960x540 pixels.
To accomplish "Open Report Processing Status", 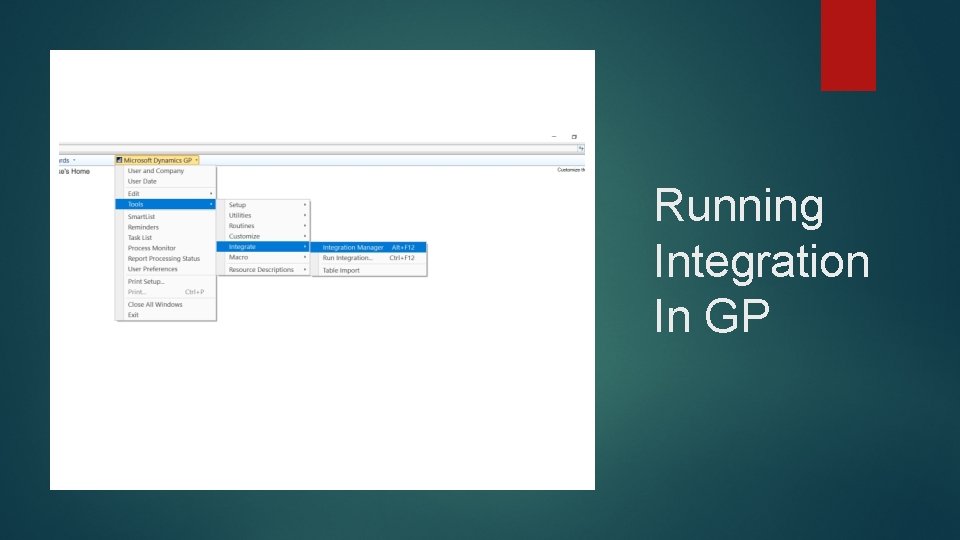I will point(166,258).
